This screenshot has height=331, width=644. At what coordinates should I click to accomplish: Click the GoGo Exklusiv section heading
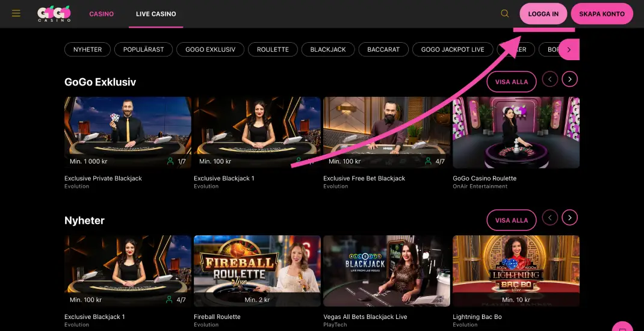(101, 82)
